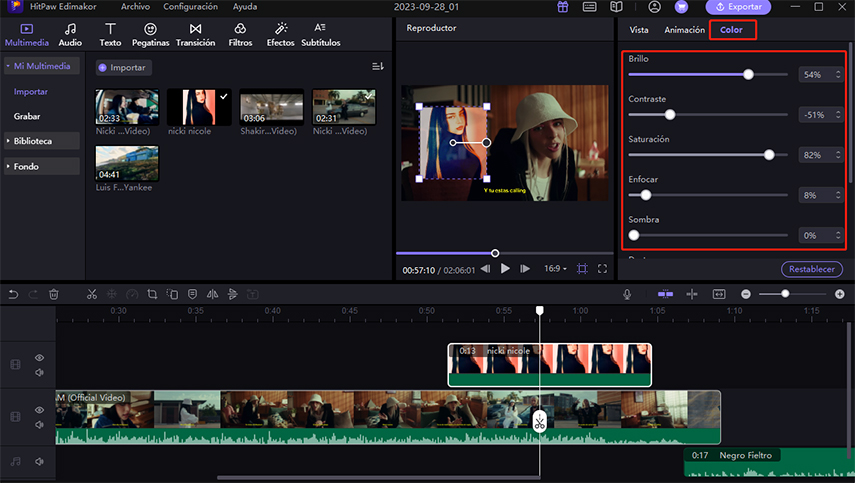Screen dimensions: 855x483
Task: Click the Exportar button
Action: pyautogui.click(x=738, y=7)
